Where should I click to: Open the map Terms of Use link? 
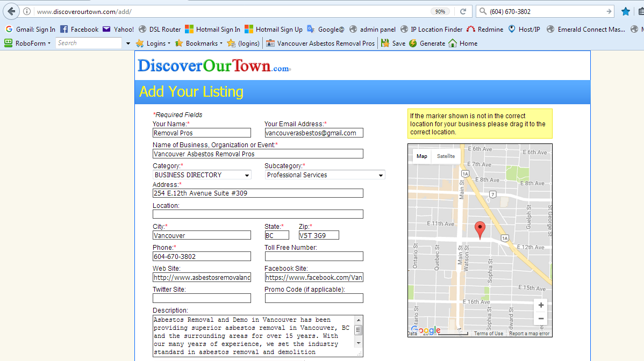pyautogui.click(x=488, y=334)
